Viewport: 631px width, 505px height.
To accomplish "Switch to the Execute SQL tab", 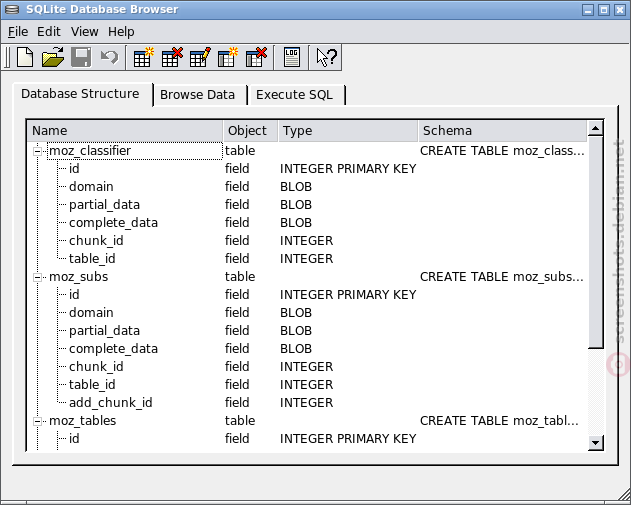I will click(x=297, y=95).
